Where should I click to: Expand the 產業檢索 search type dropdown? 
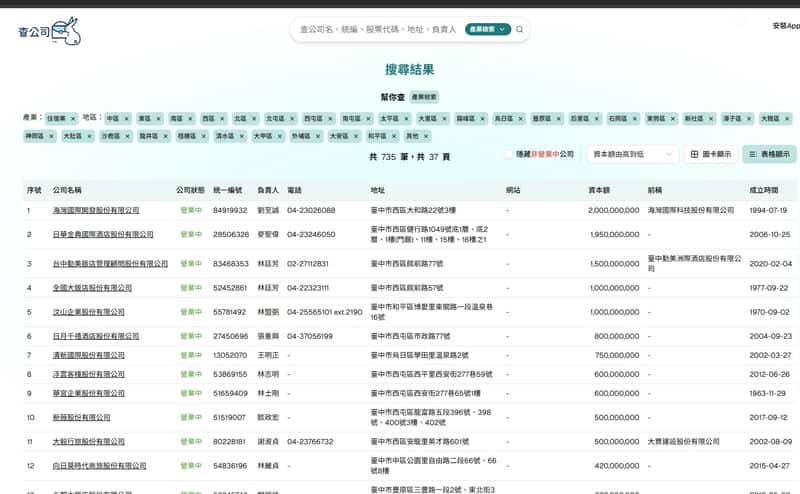(x=488, y=30)
